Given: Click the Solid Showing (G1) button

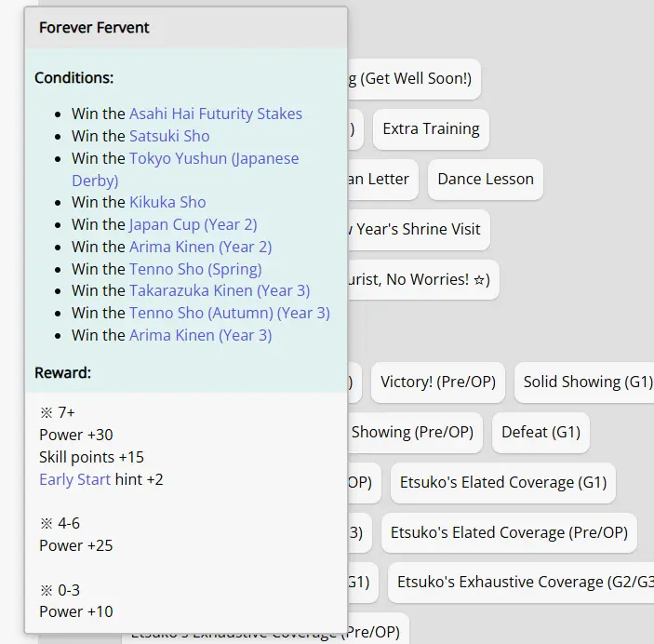Looking at the screenshot, I should (587, 382).
